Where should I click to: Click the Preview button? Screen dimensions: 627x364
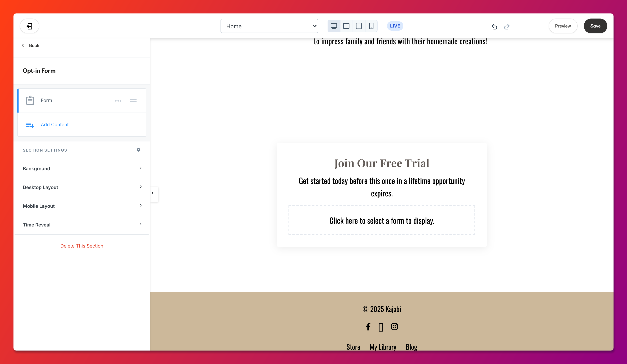[x=563, y=26]
